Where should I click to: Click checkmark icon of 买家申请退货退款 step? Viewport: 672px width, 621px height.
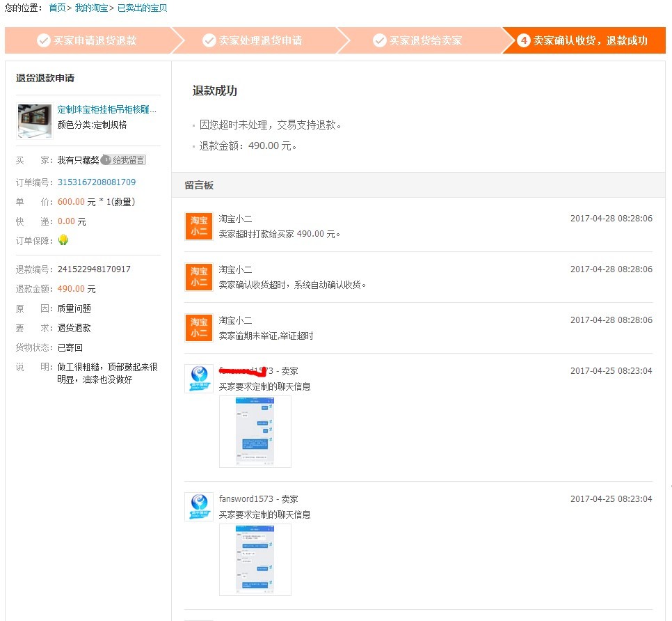click(x=44, y=40)
